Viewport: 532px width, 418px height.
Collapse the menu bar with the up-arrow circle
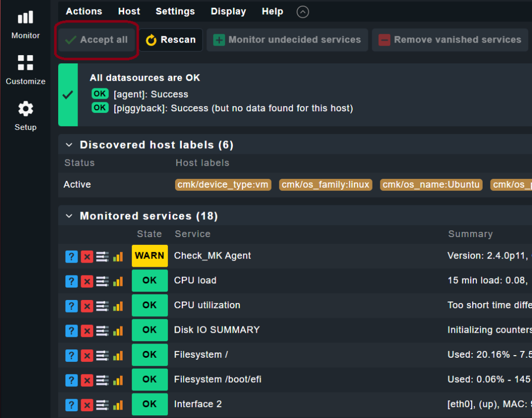tap(302, 11)
